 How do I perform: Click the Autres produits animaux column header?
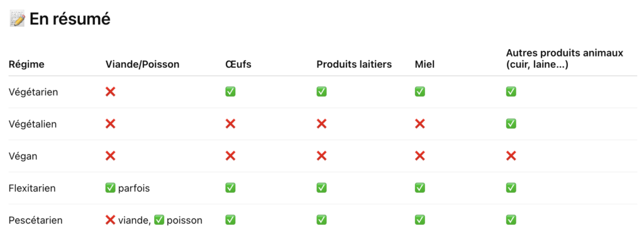coord(565,58)
